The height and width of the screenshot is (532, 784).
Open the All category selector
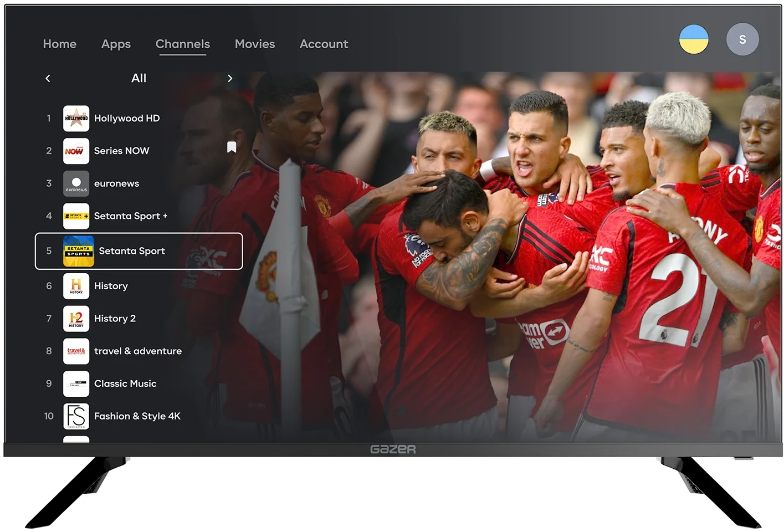tap(139, 79)
